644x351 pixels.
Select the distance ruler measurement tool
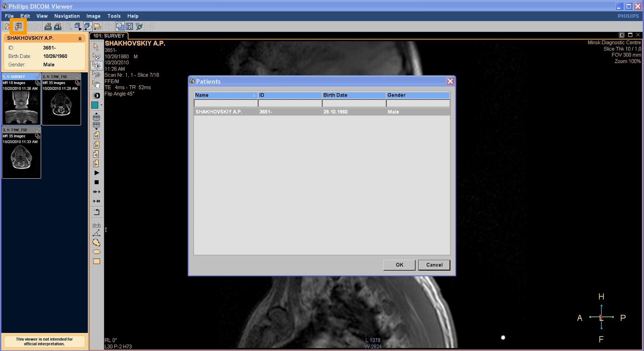(x=97, y=226)
